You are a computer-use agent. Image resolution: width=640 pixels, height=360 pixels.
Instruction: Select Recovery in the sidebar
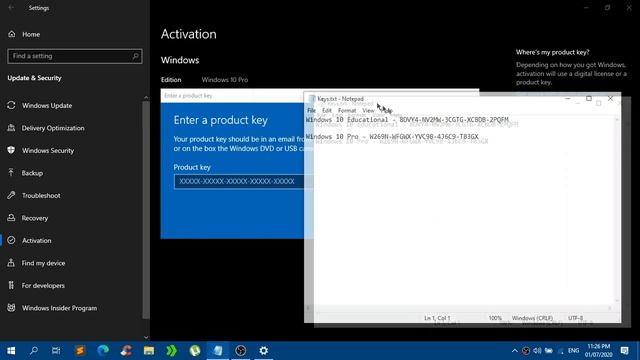click(35, 218)
